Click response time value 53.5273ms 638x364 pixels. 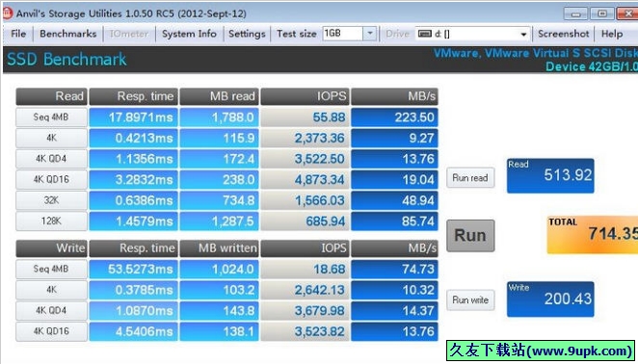(133, 269)
